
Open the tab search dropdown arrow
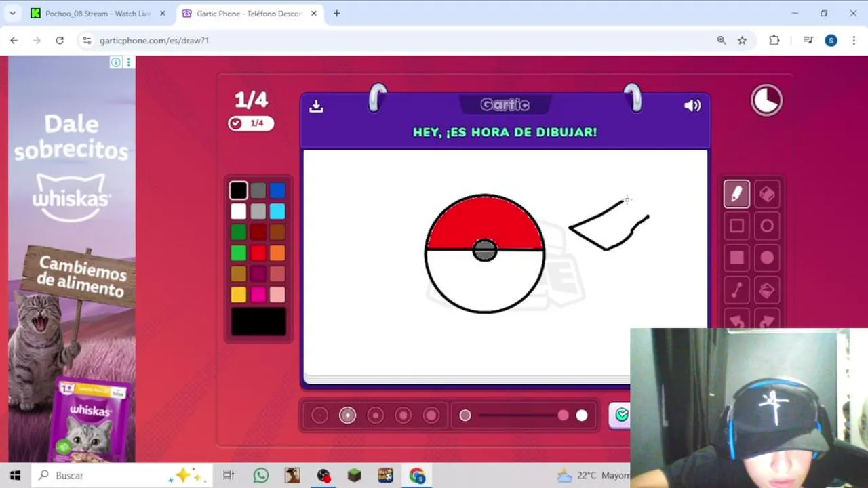coord(12,14)
